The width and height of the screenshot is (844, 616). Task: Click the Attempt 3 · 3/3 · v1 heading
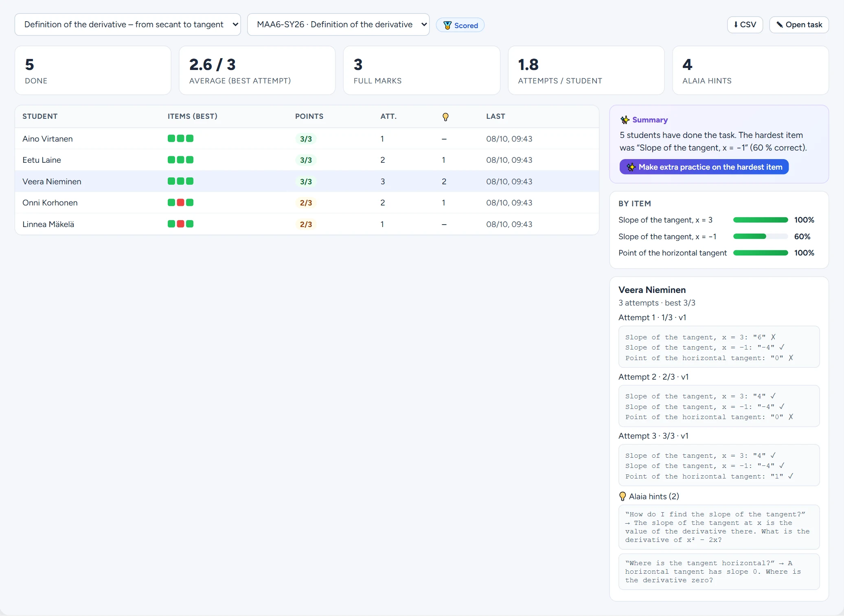[x=653, y=436]
